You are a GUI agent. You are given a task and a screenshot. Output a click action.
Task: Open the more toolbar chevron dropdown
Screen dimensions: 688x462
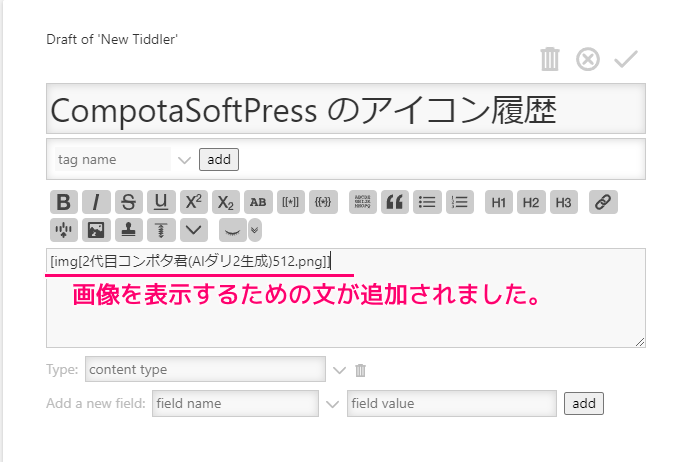click(194, 230)
